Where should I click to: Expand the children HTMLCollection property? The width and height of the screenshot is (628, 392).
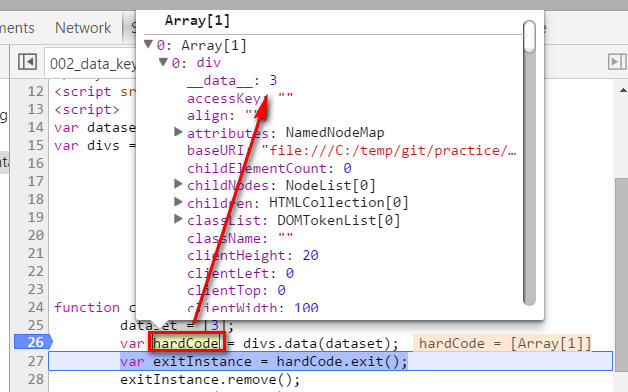coord(178,202)
